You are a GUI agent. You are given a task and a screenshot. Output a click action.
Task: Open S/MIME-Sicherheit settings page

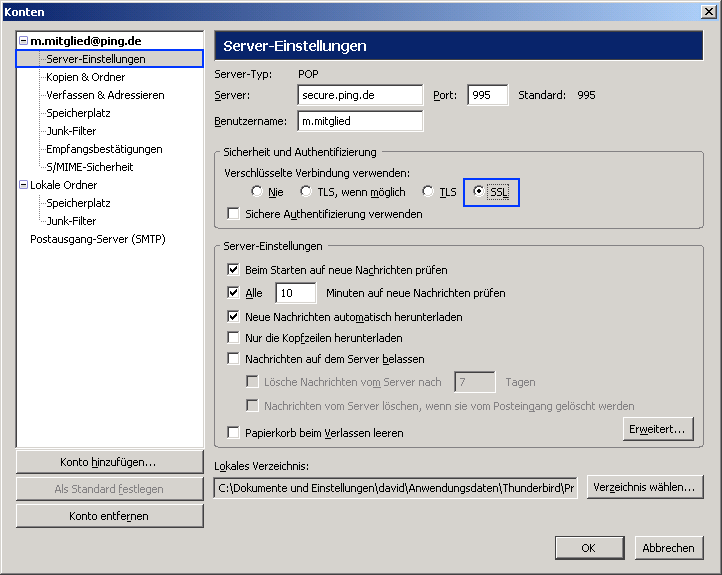[x=89, y=167]
